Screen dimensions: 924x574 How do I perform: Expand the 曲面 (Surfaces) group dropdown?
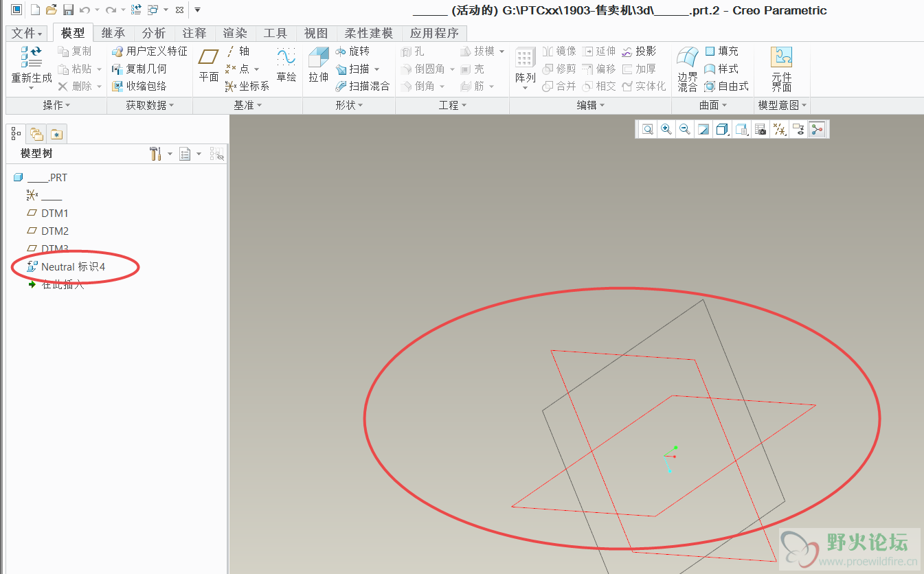point(713,105)
